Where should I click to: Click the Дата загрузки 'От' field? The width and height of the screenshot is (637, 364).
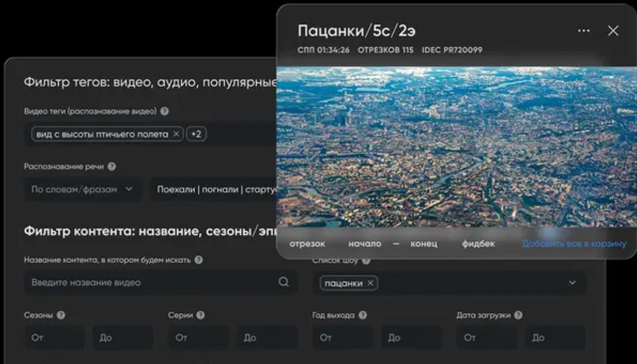click(487, 338)
